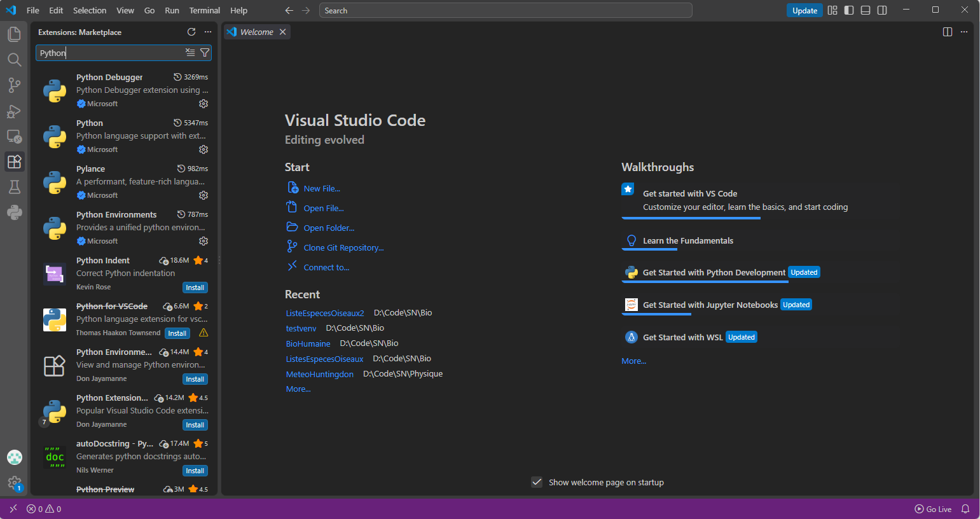
Task: Toggle Secondary Side Bar visibility
Action: coord(882,10)
